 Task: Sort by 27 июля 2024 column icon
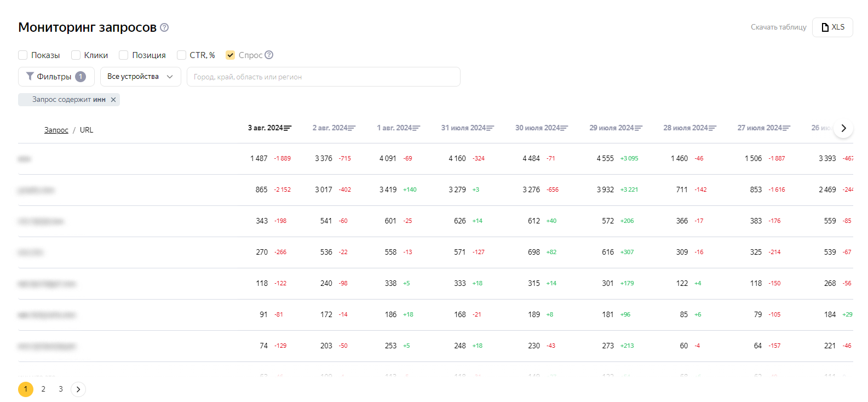tap(786, 128)
